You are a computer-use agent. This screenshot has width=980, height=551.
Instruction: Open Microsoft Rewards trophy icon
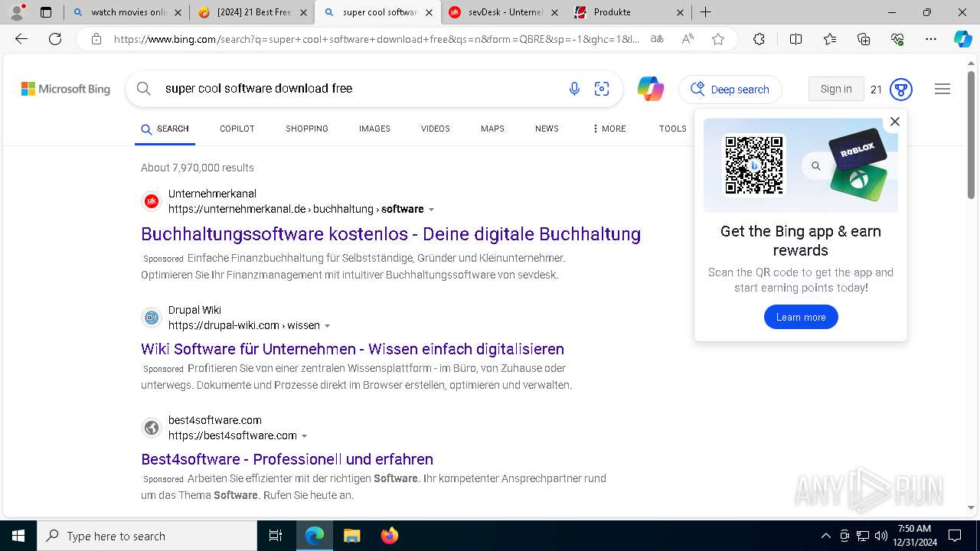pos(901,90)
